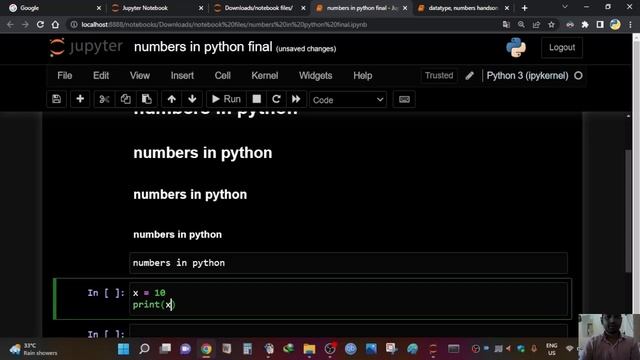
Task: Open the Cell menu
Action: coord(222,76)
